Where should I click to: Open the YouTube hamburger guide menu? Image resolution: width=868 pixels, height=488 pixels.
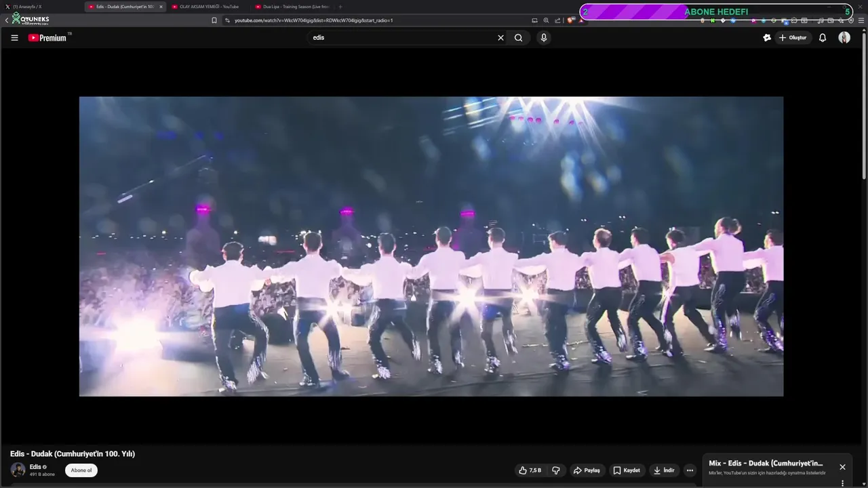click(x=14, y=38)
